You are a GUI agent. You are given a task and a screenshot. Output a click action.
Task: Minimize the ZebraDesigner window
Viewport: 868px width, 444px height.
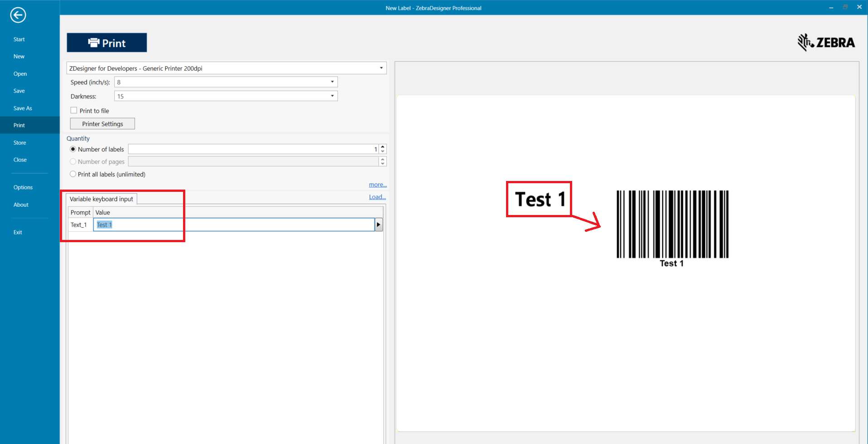click(x=831, y=7)
